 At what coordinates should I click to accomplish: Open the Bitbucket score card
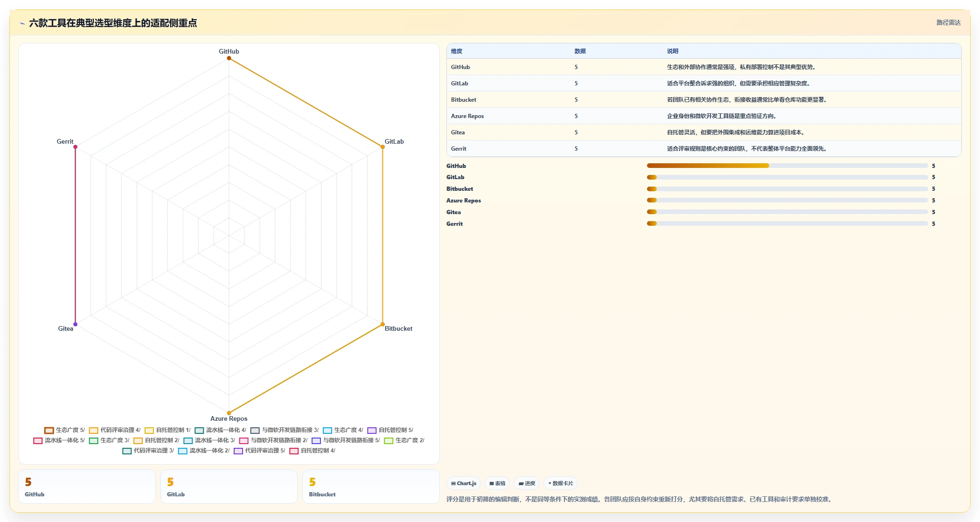click(x=371, y=487)
